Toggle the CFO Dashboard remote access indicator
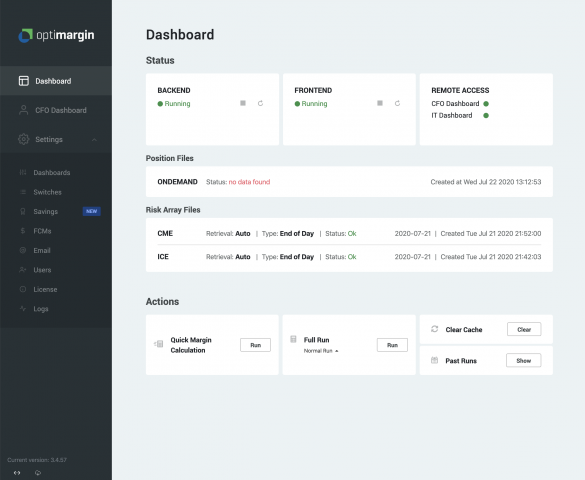Screen dimensions: 585x480 pos(486,104)
